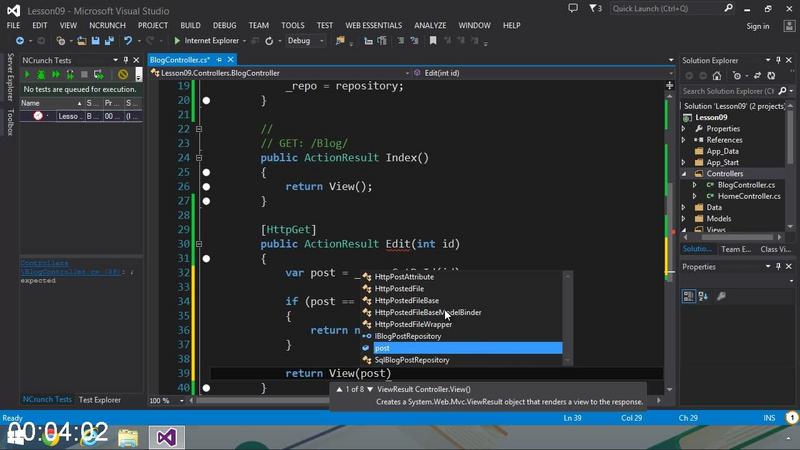Click the Property Pages wrench icon
Image resolution: width=800 pixels, height=450 pixels.
721,296
